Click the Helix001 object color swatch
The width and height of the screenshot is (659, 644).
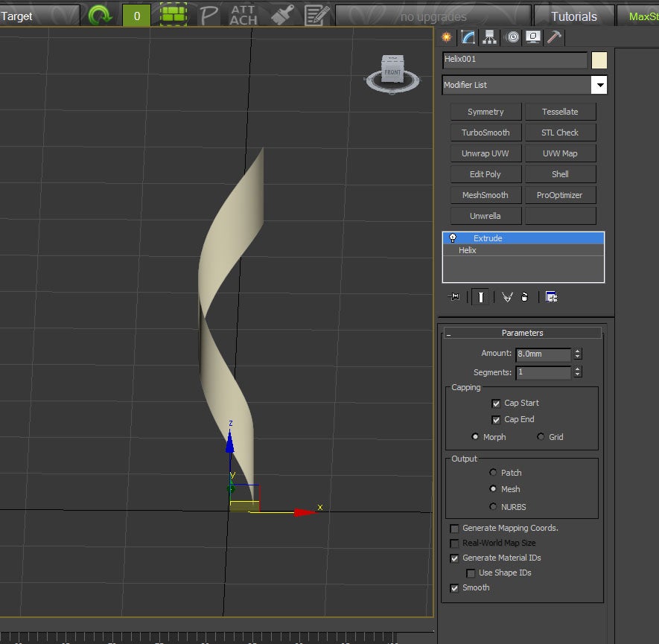coord(599,60)
